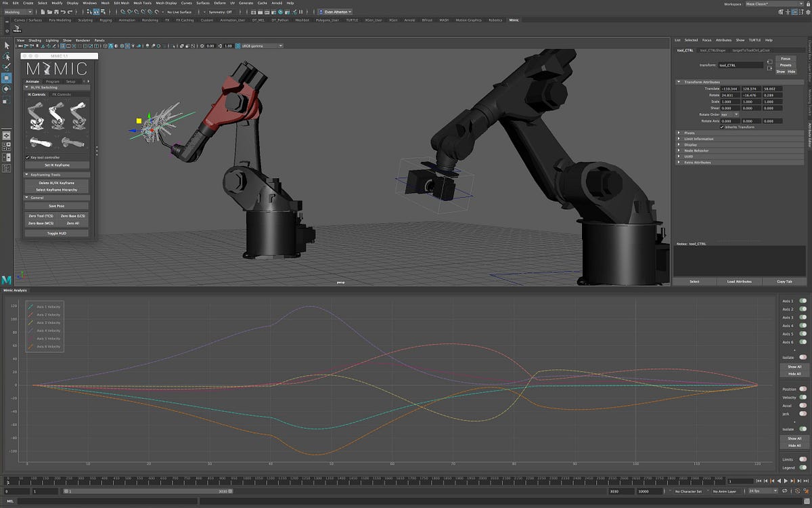Select the Lasso tool icon
Image resolution: width=812 pixels, height=508 pixels.
point(6,57)
